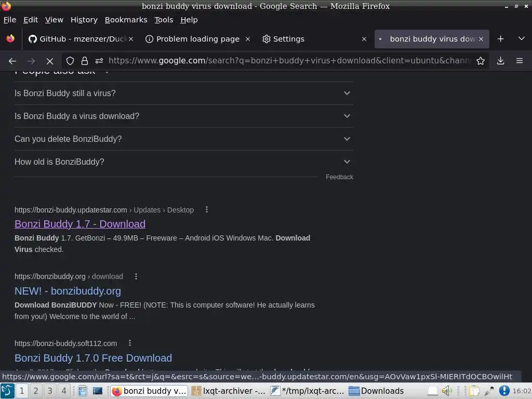
Task: Focus the /tmp/lxqt-arc editor taskbar button
Action: (308, 391)
